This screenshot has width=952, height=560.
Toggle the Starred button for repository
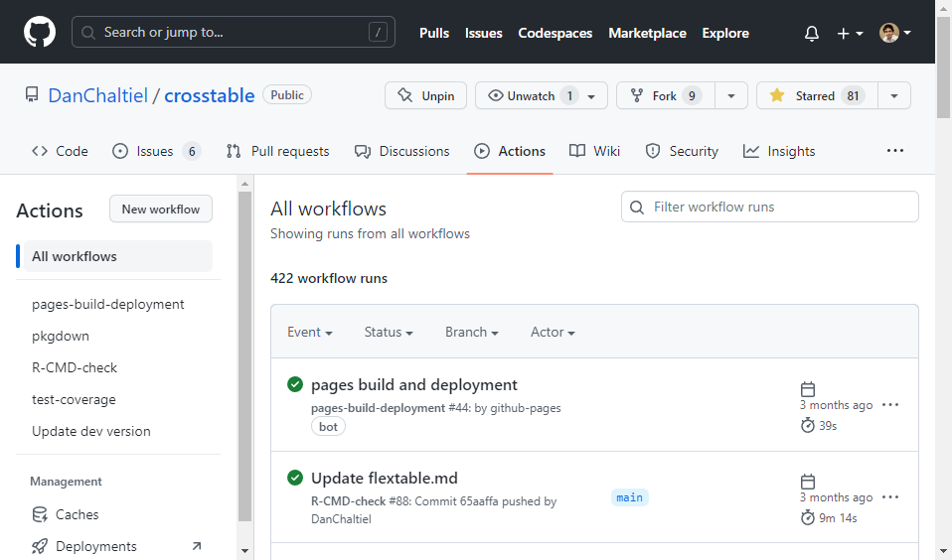point(816,95)
